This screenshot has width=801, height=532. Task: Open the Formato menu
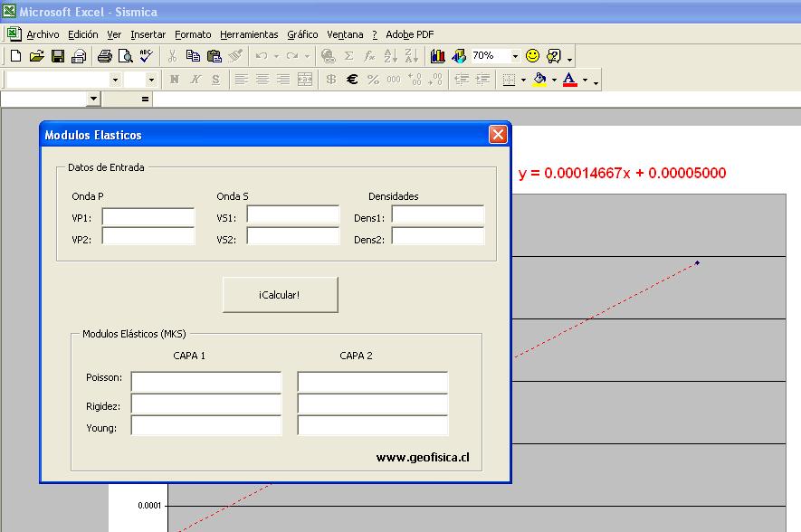click(x=193, y=34)
